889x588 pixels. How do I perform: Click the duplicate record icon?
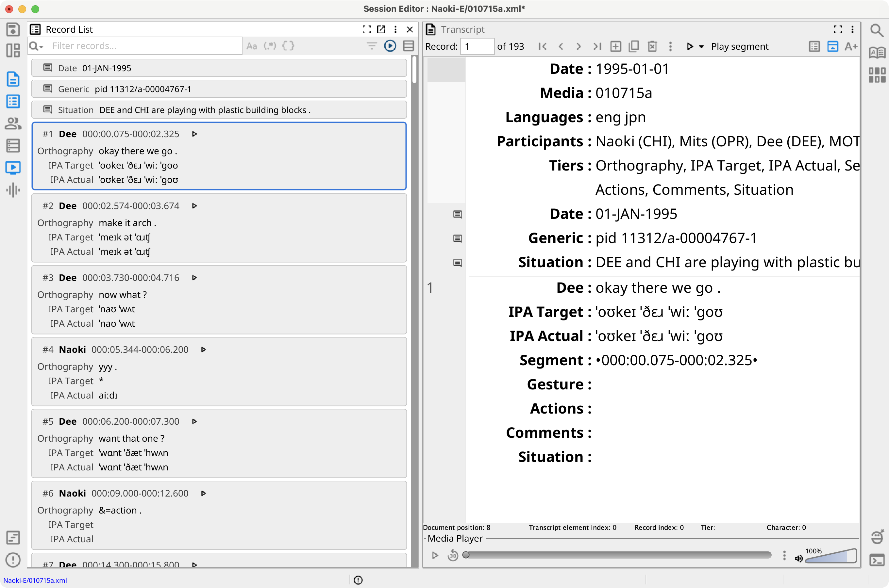[634, 46]
